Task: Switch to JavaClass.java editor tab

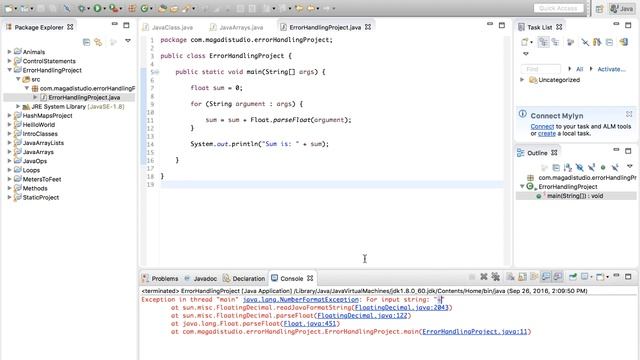Action: (172, 27)
